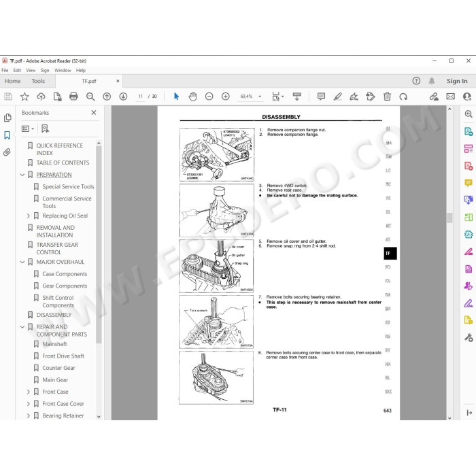Close the TF.pdf document tab
Image resolution: width=476 pixels, height=476 pixels.
tap(118, 81)
